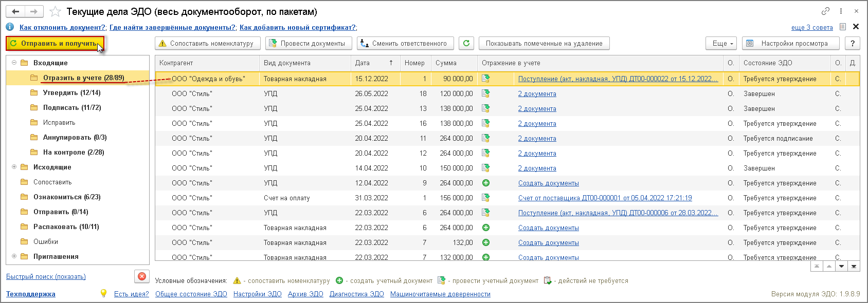Add the form to favorites star
The width and height of the screenshot is (868, 303).
56,11
